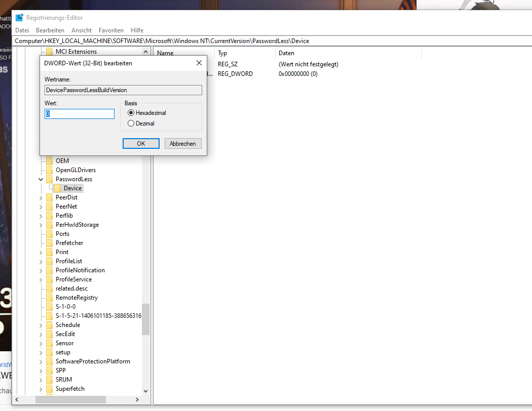Click the tree scroll-down arrow

(x=145, y=391)
